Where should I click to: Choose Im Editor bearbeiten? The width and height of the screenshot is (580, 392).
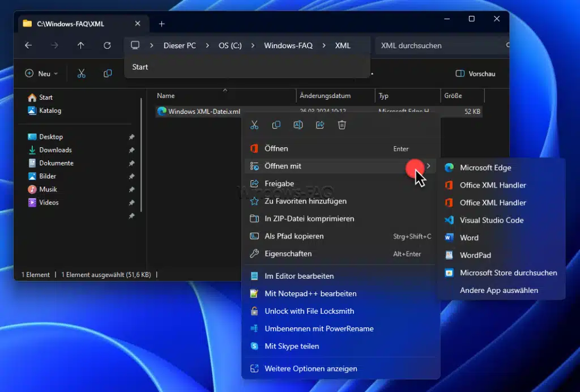tap(340, 276)
